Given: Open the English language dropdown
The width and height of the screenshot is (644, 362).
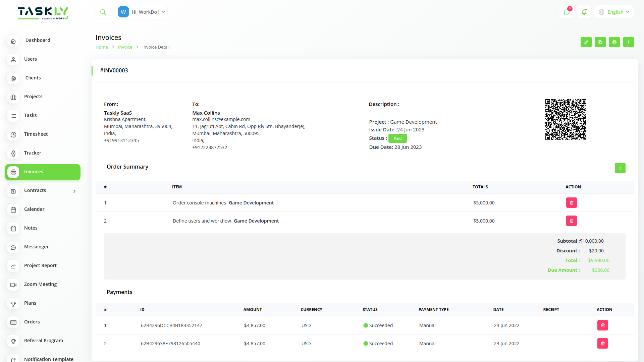Looking at the screenshot, I should point(613,12).
